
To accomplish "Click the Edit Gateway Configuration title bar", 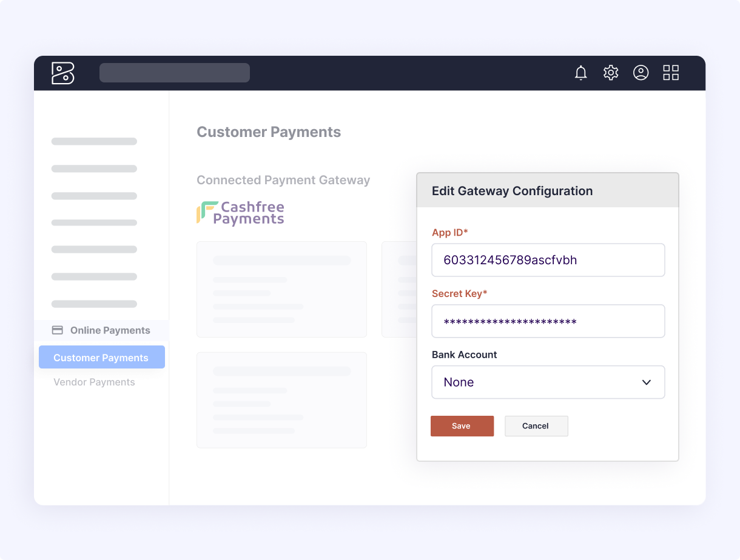I will click(547, 191).
